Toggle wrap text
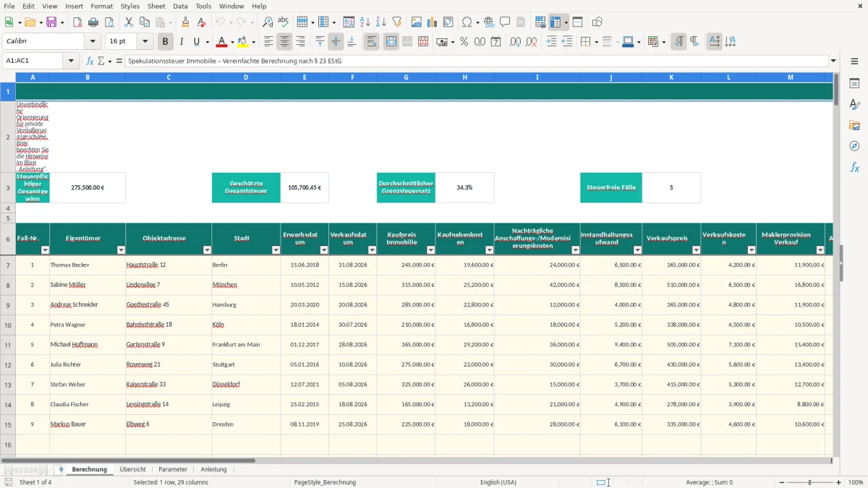This screenshot has height=488, width=868. [x=372, y=42]
